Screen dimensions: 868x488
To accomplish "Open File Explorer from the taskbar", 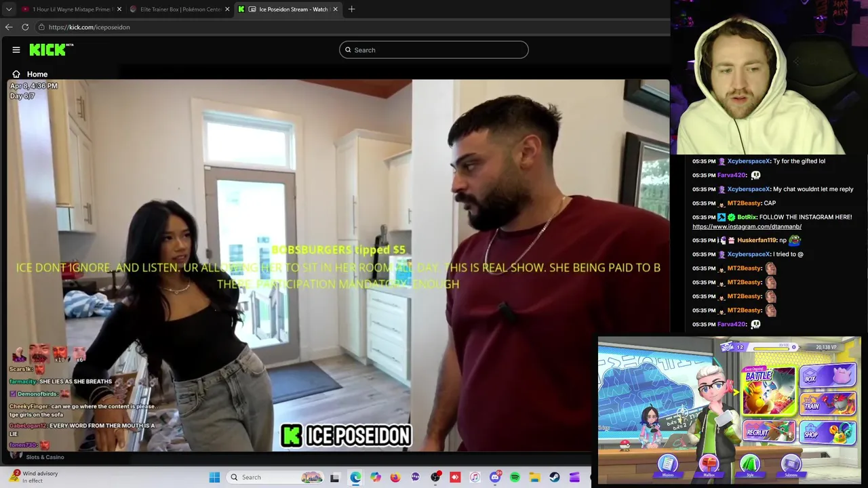I will [534, 477].
